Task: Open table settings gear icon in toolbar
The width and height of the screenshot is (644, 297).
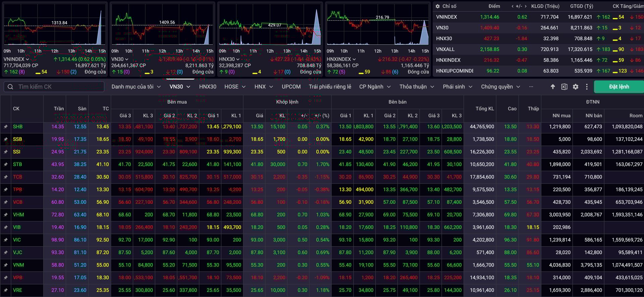Action: pos(576,87)
